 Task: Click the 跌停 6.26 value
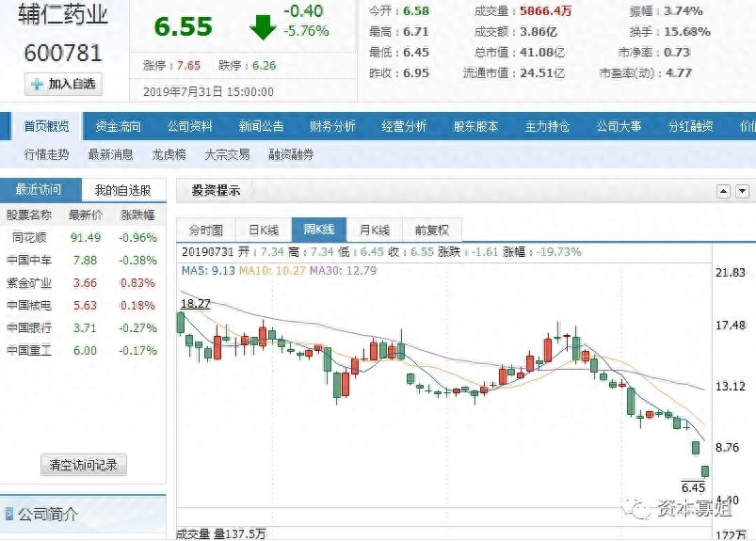[x=265, y=66]
